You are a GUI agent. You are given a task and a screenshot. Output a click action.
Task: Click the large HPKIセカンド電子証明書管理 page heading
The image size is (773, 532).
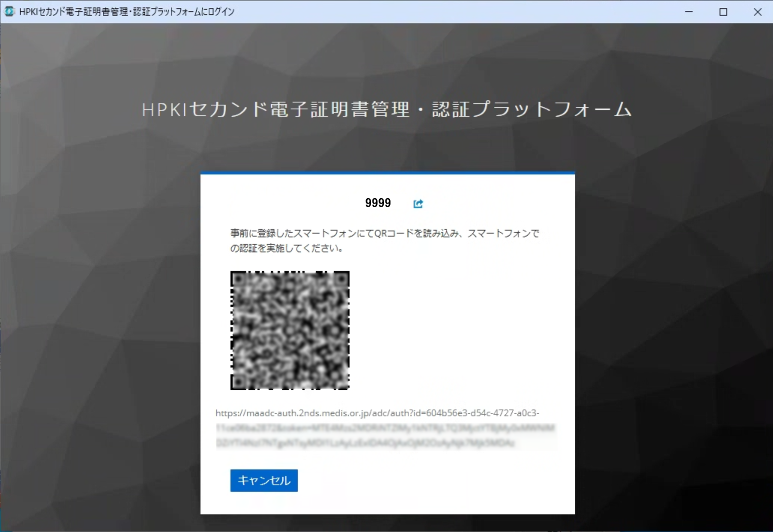[386, 109]
